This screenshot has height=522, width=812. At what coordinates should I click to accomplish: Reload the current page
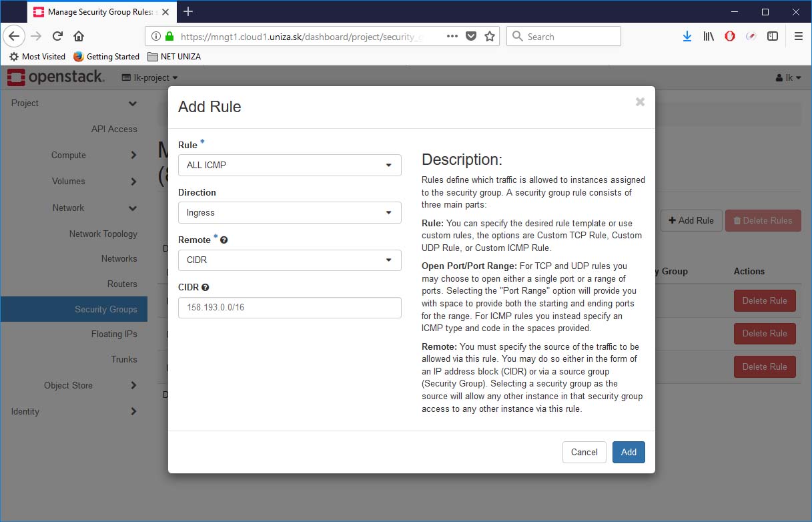(57, 36)
